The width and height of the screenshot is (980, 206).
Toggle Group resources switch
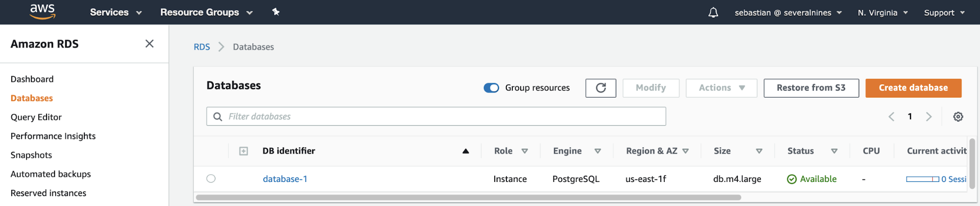click(491, 88)
